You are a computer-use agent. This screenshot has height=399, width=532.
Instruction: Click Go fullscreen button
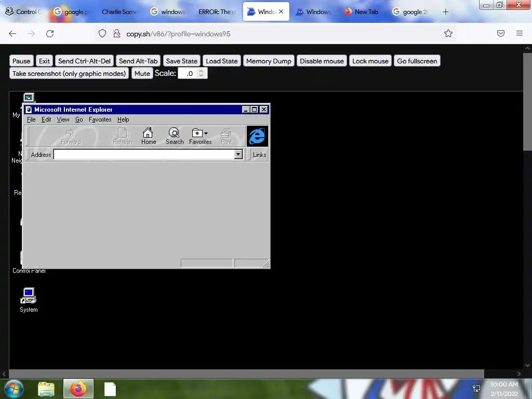(x=417, y=61)
